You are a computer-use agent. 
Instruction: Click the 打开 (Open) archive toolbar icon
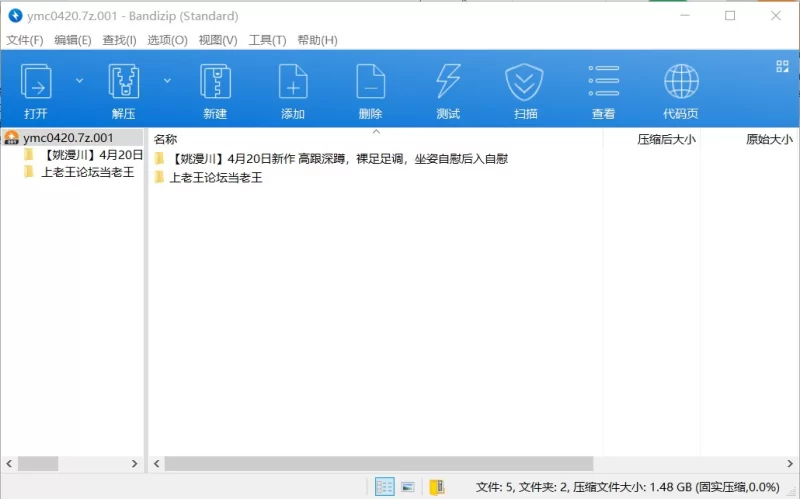coord(36,81)
